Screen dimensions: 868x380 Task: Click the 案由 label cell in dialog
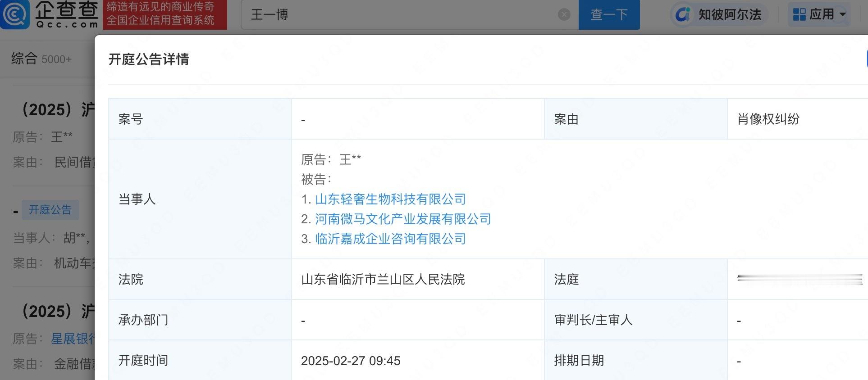point(636,119)
